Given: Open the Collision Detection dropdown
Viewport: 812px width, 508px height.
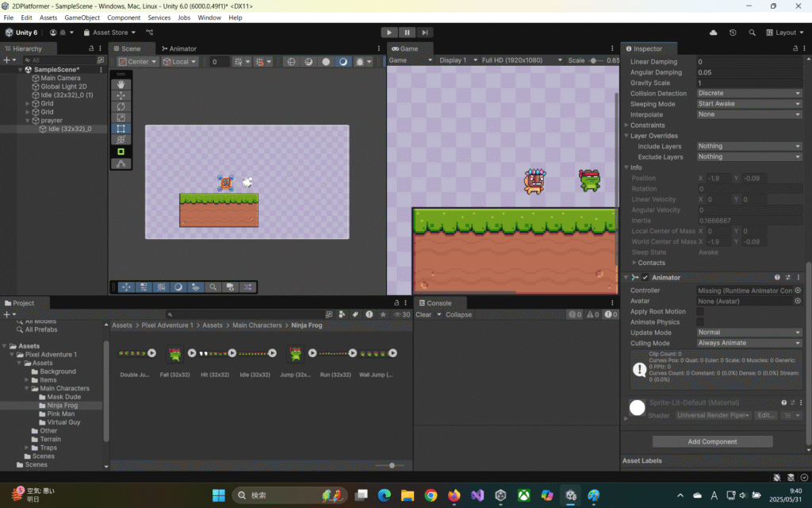Looking at the screenshot, I should (749, 94).
